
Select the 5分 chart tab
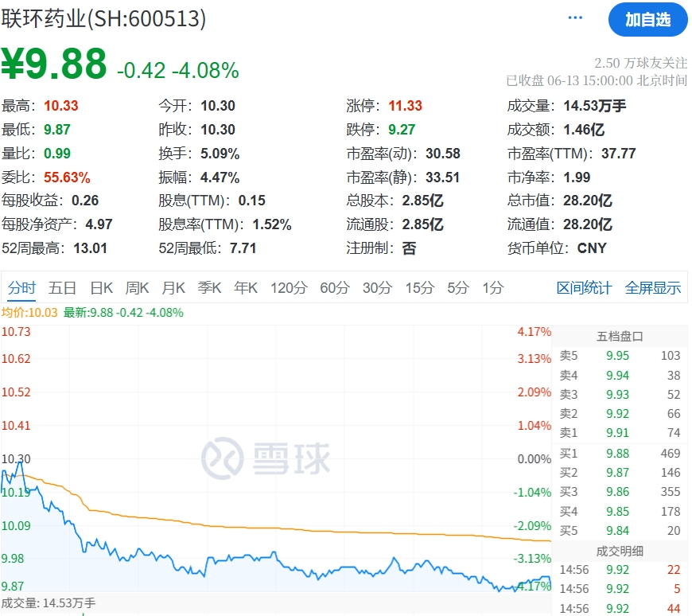457,288
